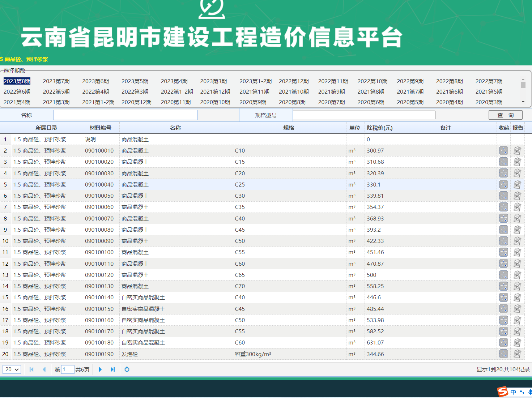The width and height of the screenshot is (532, 398).
Task: Favorite the C15 商品混凝土 row
Action: pos(503,162)
